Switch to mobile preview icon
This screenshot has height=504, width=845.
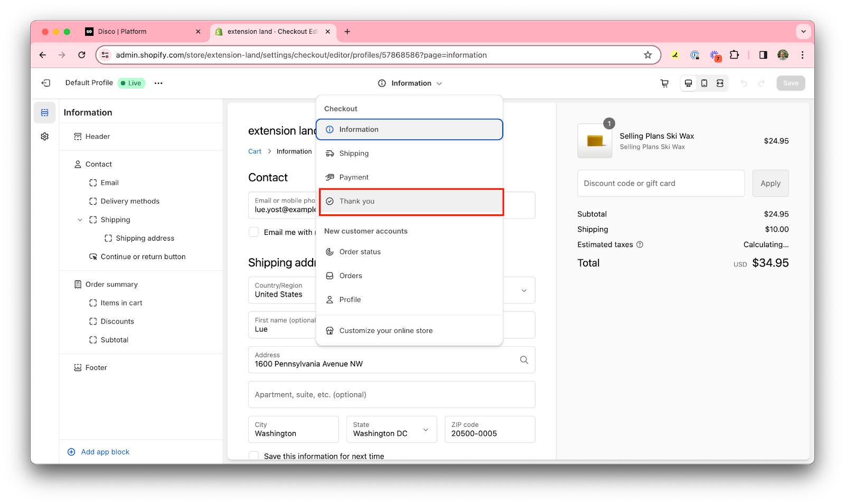pos(704,83)
